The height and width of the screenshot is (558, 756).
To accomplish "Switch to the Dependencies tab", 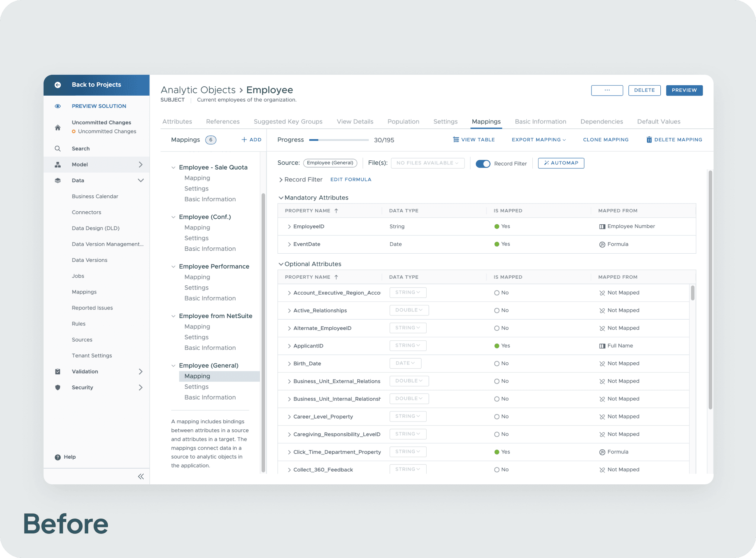I will (602, 122).
